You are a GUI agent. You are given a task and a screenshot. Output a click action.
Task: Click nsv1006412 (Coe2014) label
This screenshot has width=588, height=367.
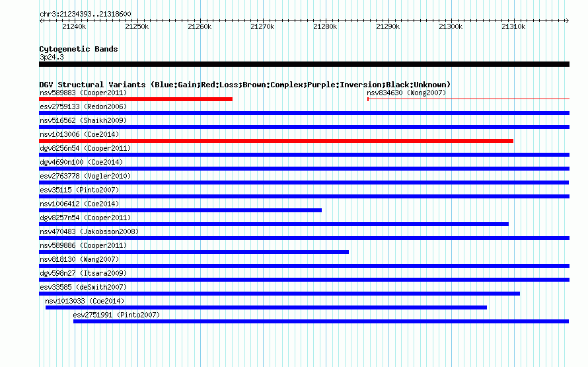(79, 204)
